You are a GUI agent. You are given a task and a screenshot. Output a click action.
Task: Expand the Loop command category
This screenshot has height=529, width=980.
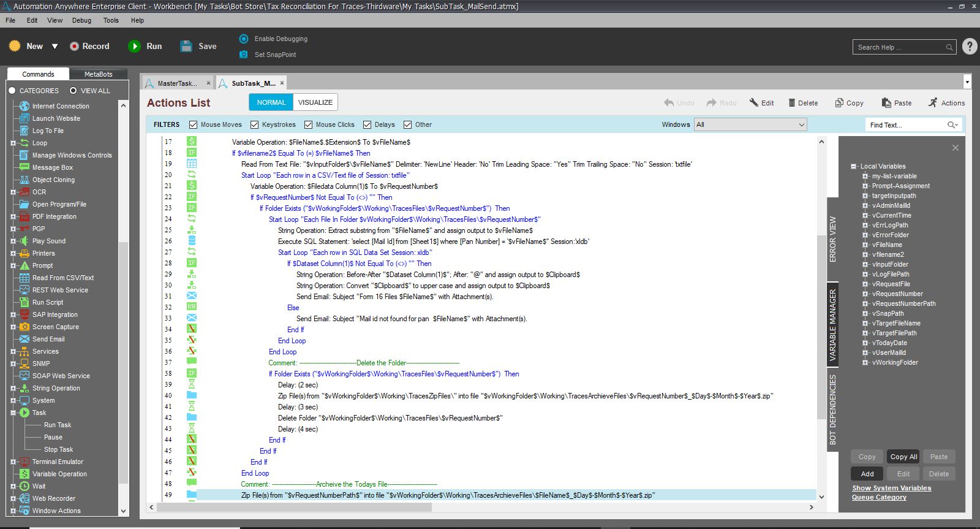13,143
